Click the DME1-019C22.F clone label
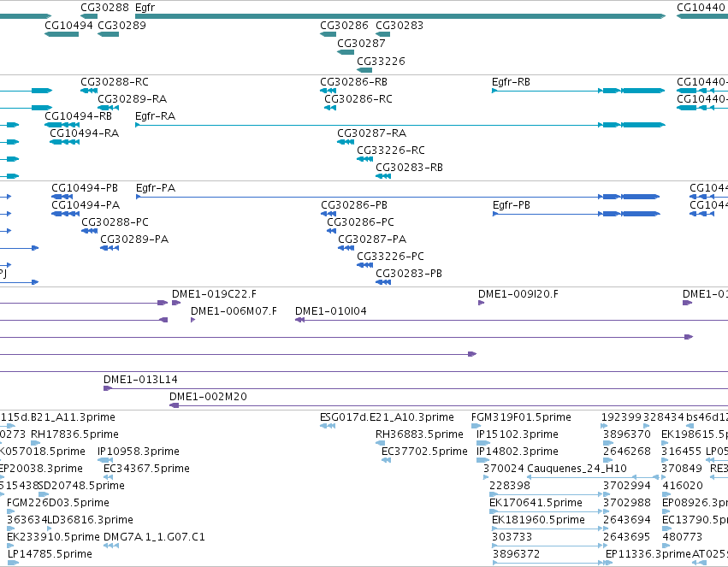 point(214,294)
